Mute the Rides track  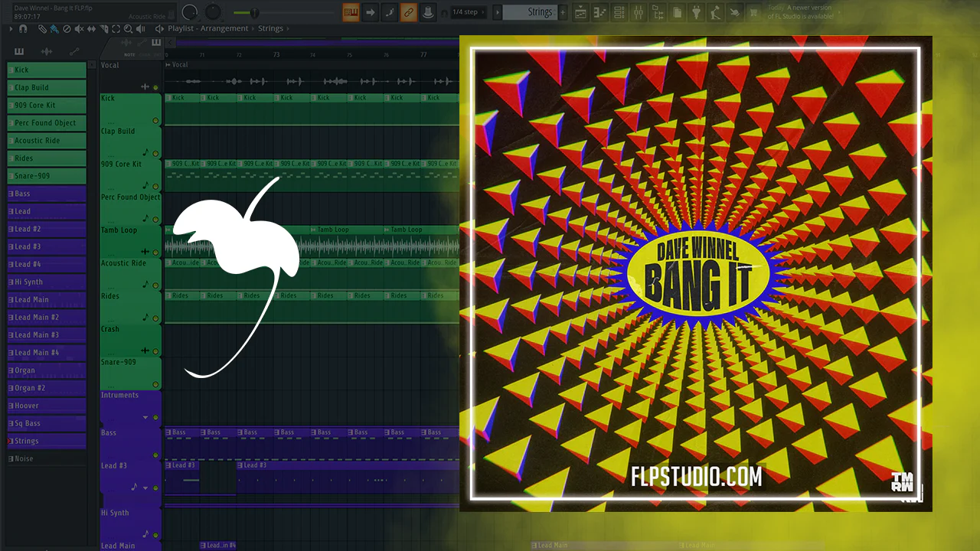(x=155, y=318)
